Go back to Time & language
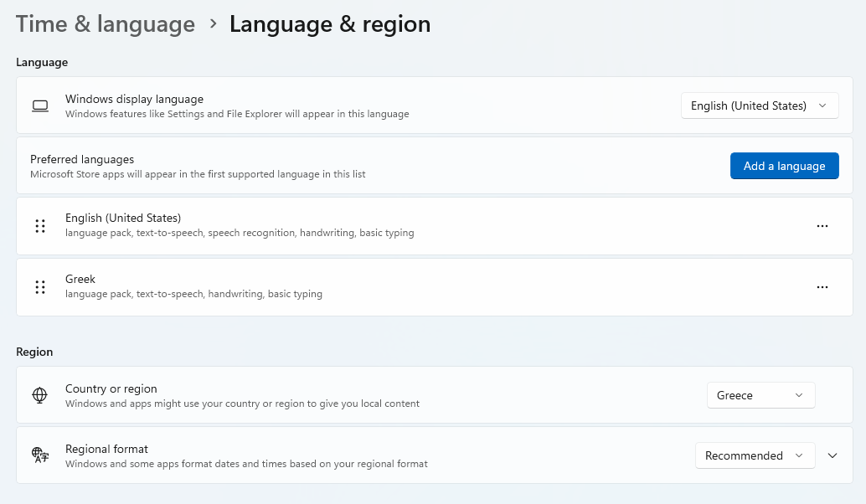 (106, 24)
